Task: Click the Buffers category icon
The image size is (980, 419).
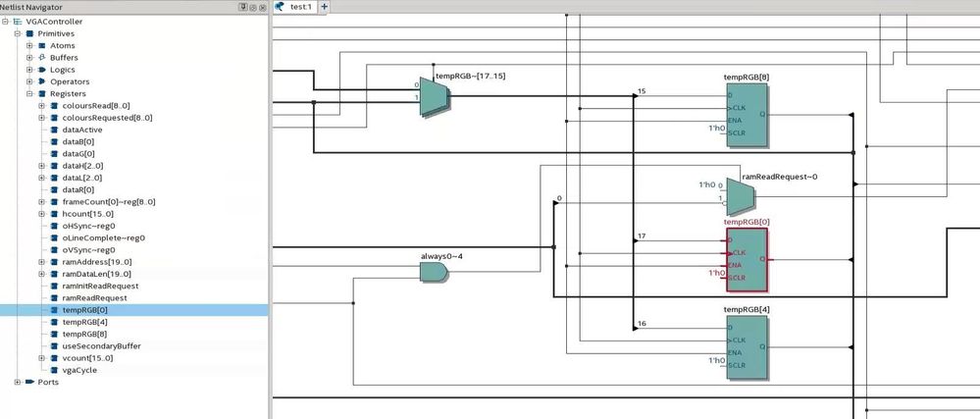Action: coord(42,58)
